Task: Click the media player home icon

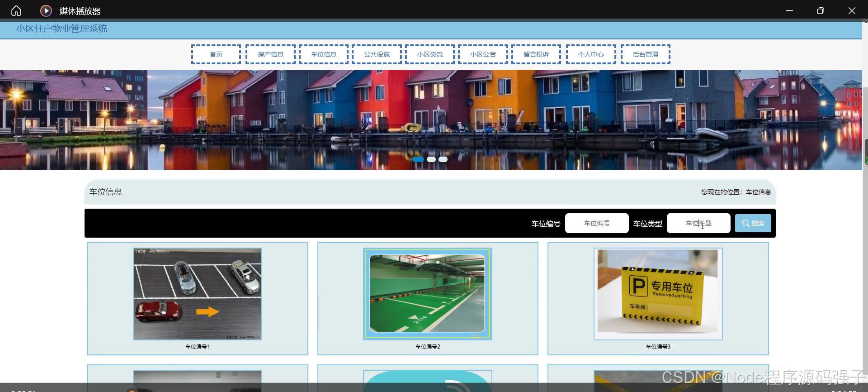Action: [x=16, y=10]
